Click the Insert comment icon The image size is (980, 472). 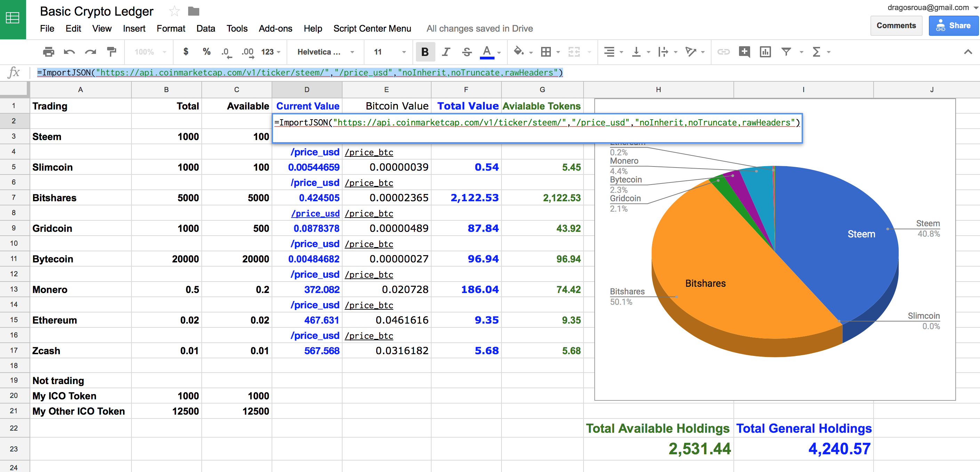[x=744, y=52]
